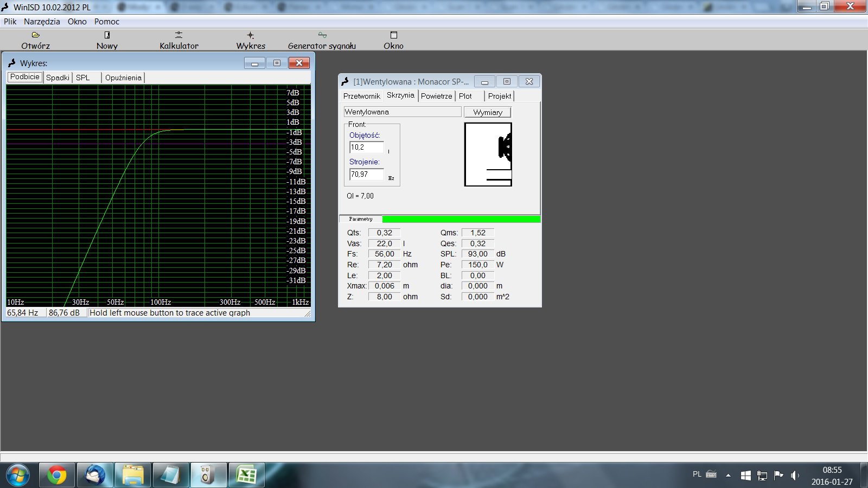Open the Narzędzia menu

coord(42,22)
